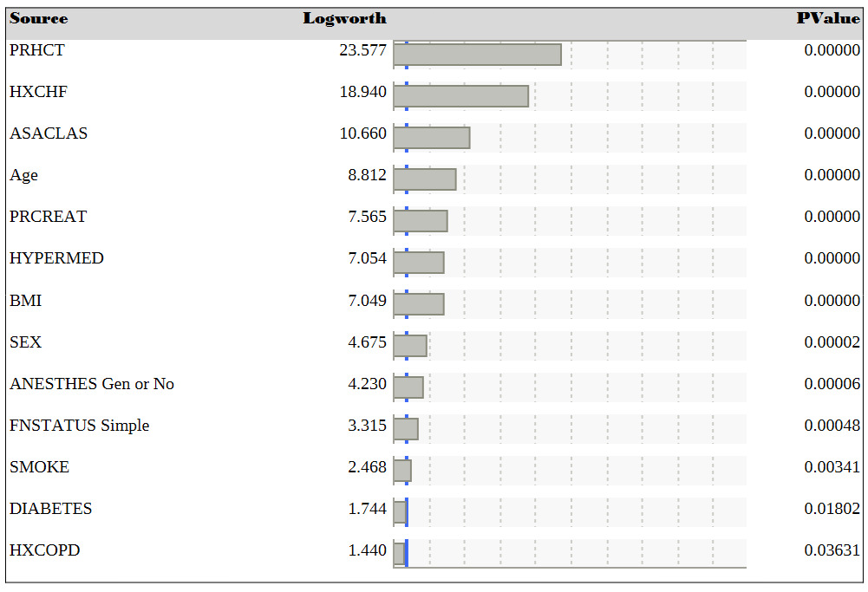Click the BMI logworth value 7.049
Screen dimensions: 868x592
pyautogui.click(x=367, y=301)
